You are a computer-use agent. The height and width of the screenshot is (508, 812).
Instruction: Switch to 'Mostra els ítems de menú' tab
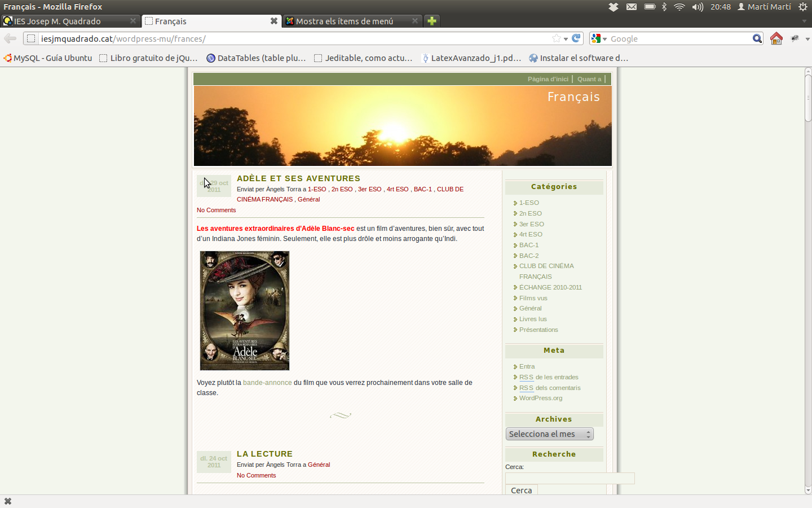tap(344, 21)
